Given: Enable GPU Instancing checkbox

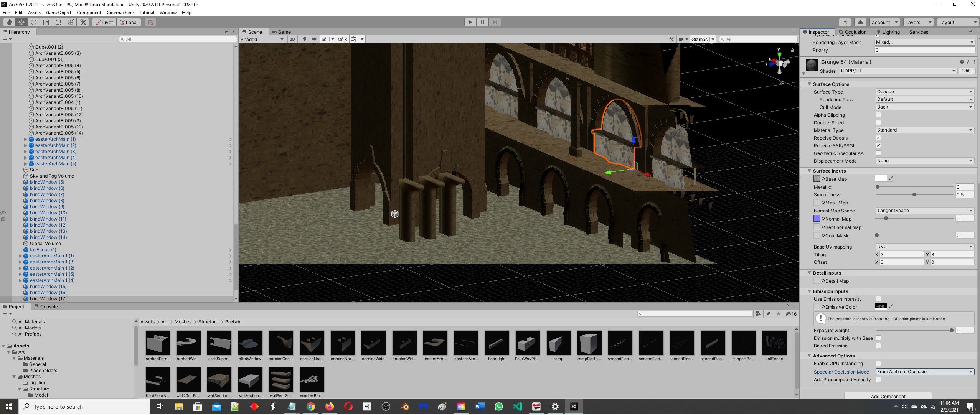Looking at the screenshot, I should pyautogui.click(x=878, y=364).
